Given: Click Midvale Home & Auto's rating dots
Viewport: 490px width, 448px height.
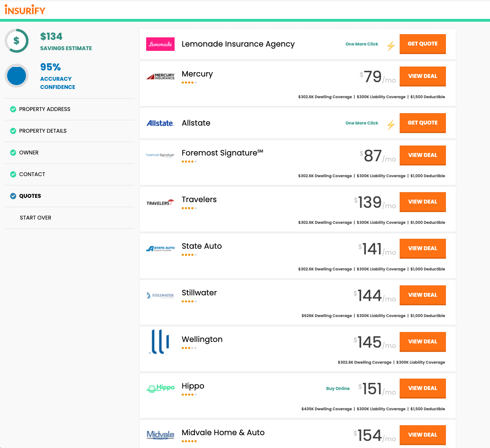Looking at the screenshot, I should click(x=189, y=441).
